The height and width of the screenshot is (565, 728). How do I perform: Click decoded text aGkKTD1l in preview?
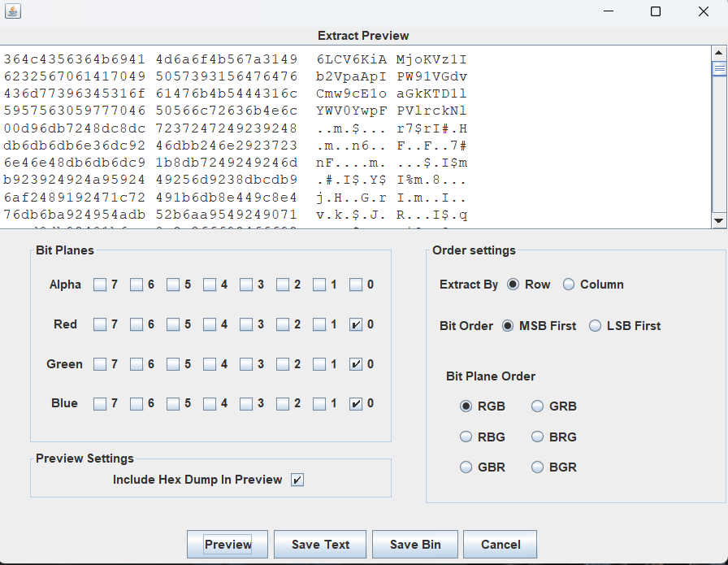(x=431, y=93)
